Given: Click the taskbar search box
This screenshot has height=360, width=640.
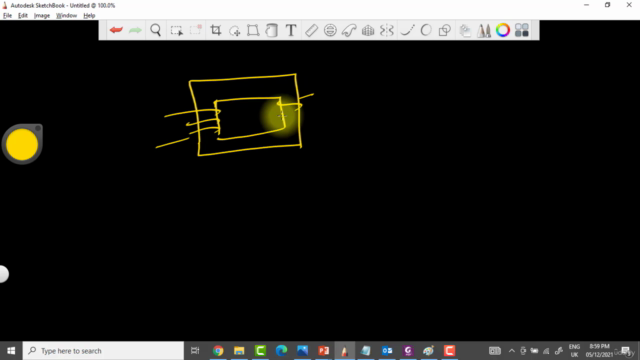Looking at the screenshot, I should 103,351.
